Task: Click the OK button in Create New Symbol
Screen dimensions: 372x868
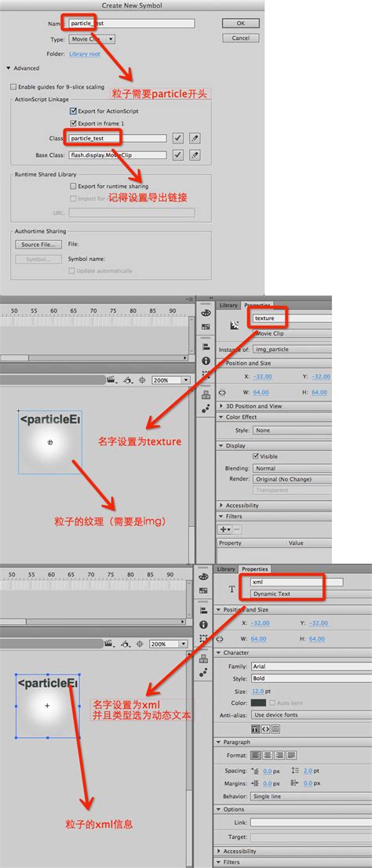Action: tap(241, 24)
